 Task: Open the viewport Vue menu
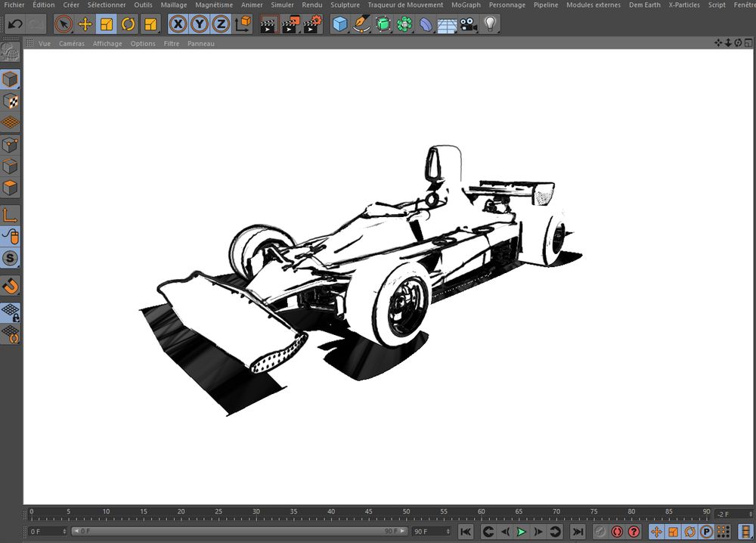45,43
